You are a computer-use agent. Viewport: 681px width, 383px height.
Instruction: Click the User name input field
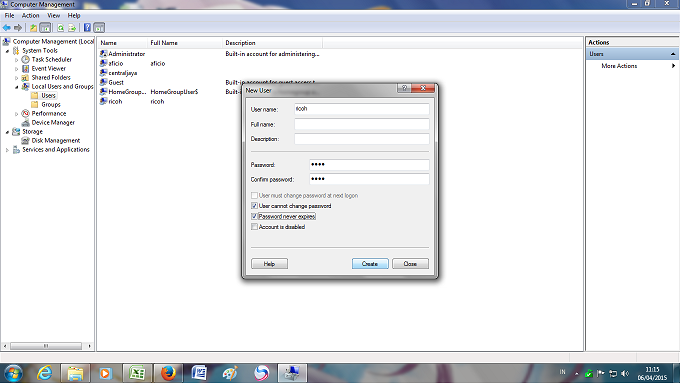click(x=362, y=109)
